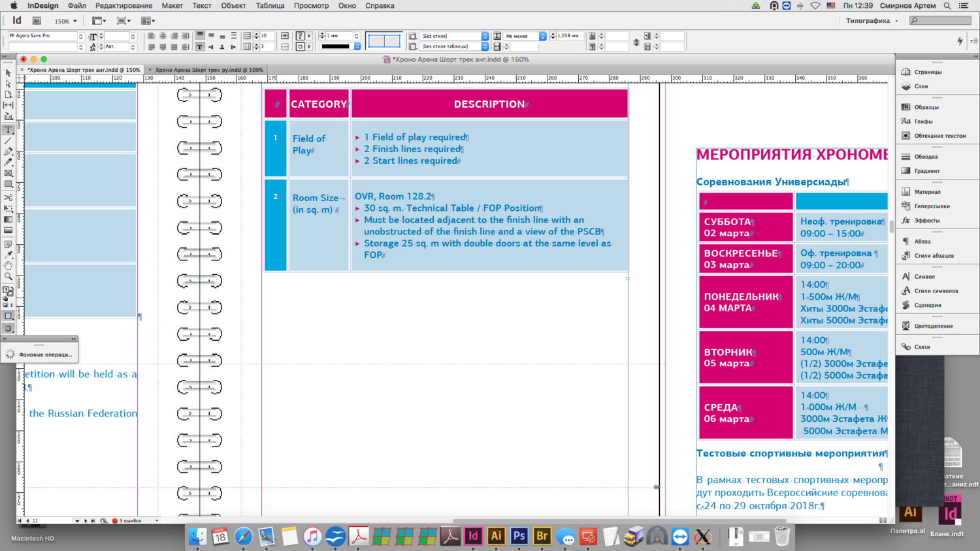Go to next page in status bar

(x=86, y=521)
